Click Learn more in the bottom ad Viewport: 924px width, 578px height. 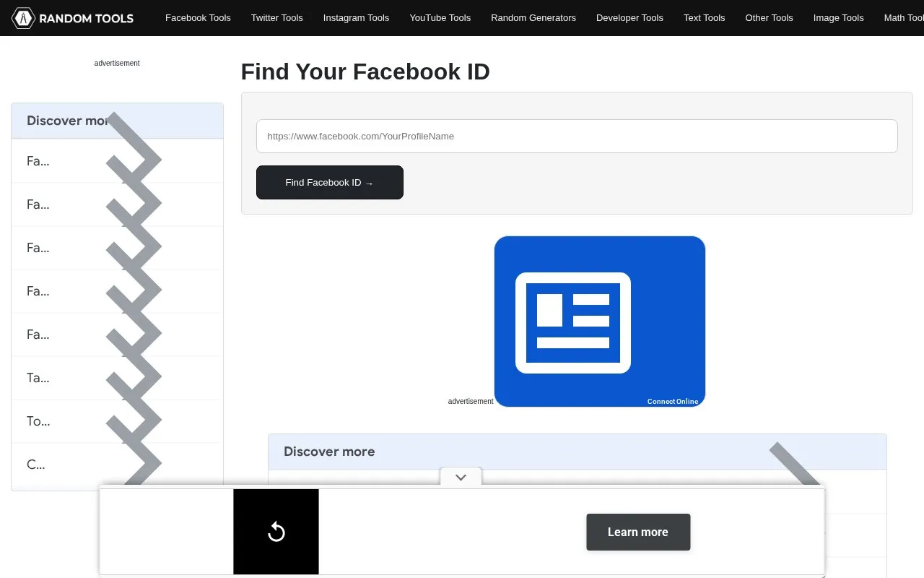[x=638, y=532]
